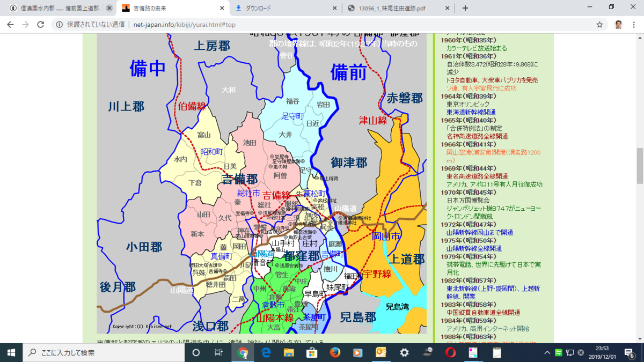644x362 pixels.
Task: Open the Windows Task View icon
Action: (x=218, y=352)
